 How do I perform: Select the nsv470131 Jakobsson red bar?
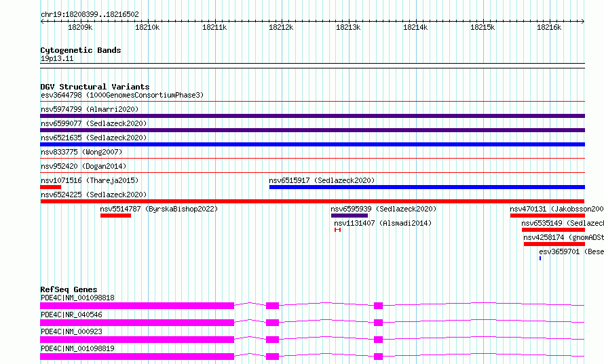[548, 216]
